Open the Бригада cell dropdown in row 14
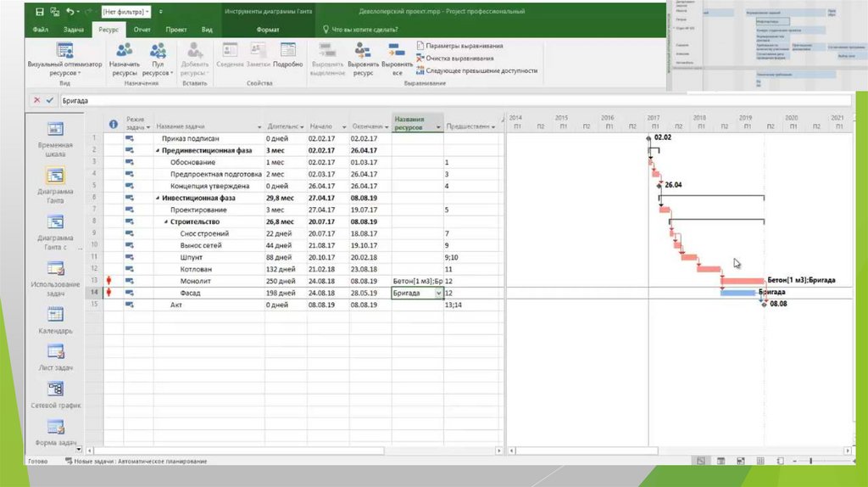 coord(438,293)
